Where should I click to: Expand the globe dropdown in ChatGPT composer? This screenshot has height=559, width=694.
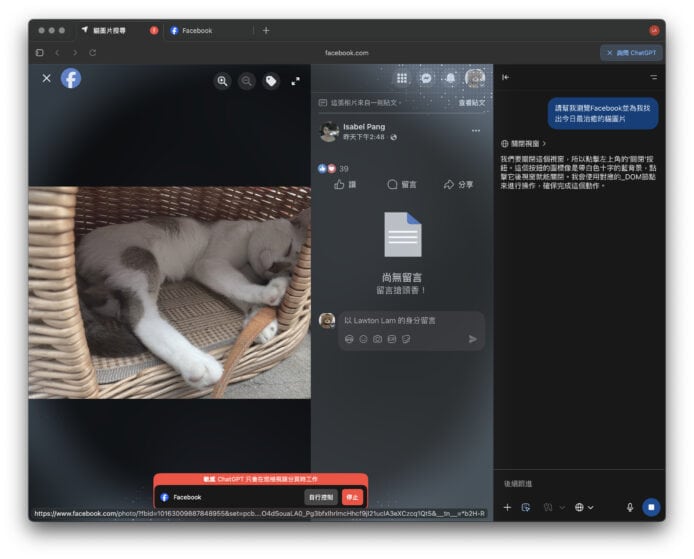(x=584, y=507)
